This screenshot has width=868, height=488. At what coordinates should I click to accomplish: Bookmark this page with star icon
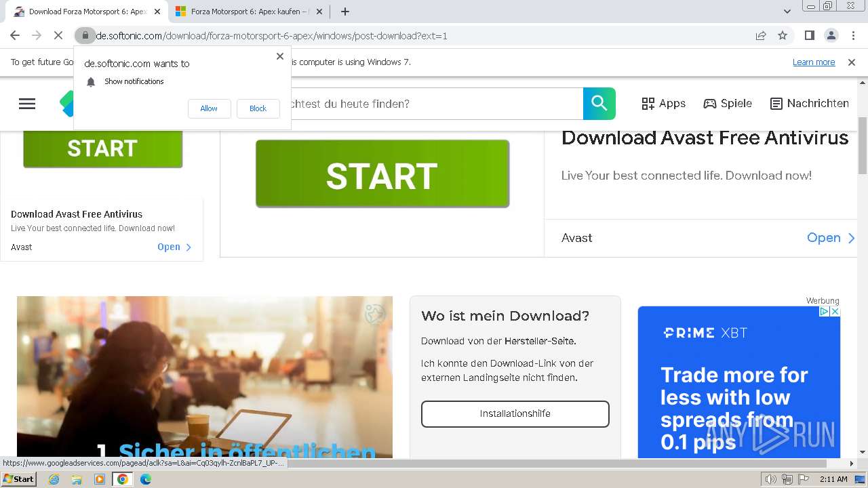(x=783, y=35)
